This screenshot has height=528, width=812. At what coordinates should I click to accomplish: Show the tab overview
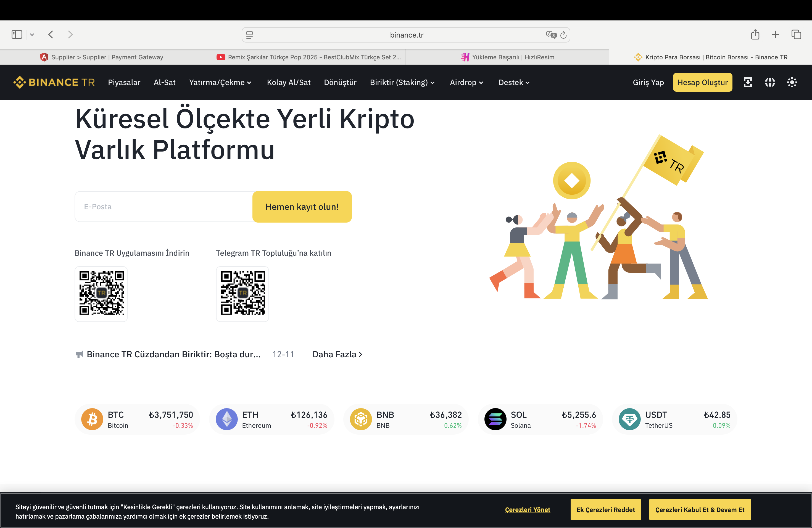[x=796, y=35]
